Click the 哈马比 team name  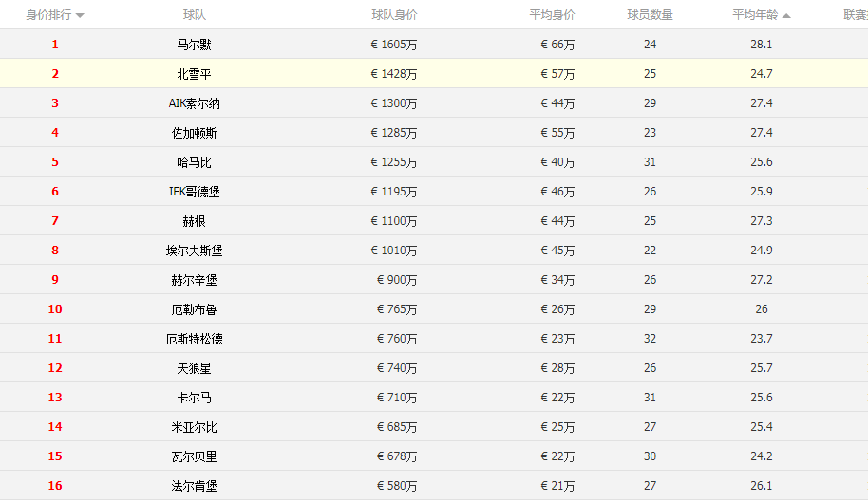(x=194, y=162)
